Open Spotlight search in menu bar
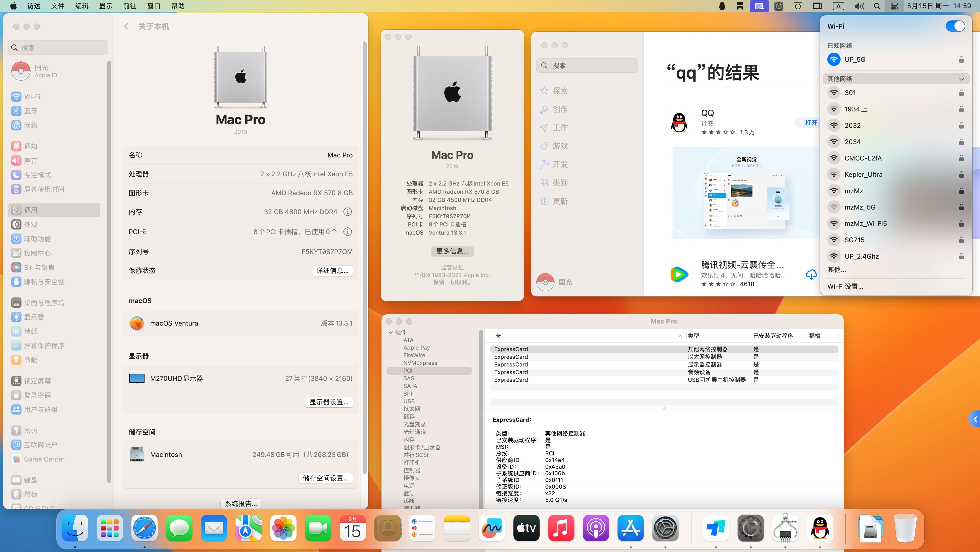 [x=877, y=6]
